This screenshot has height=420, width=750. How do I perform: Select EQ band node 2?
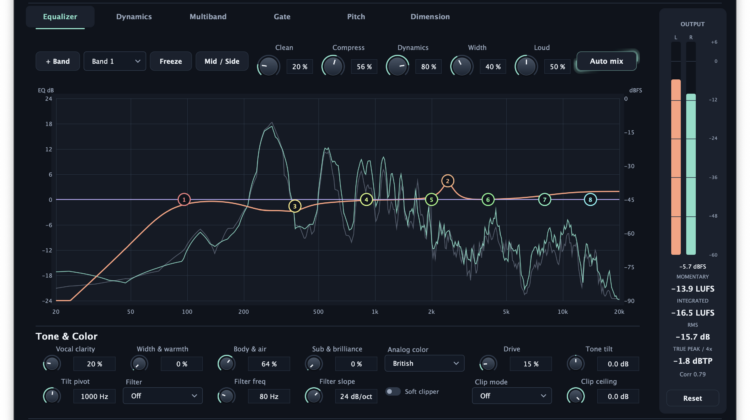tap(447, 181)
